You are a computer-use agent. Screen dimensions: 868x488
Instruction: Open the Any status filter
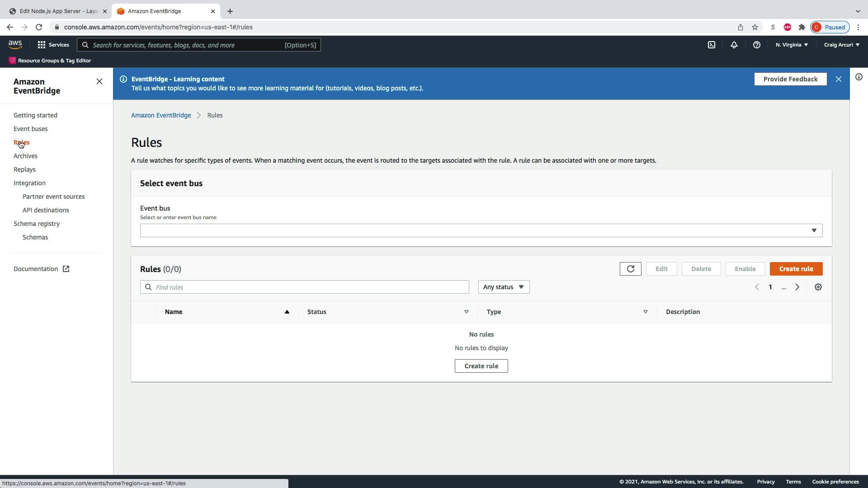[503, 287]
